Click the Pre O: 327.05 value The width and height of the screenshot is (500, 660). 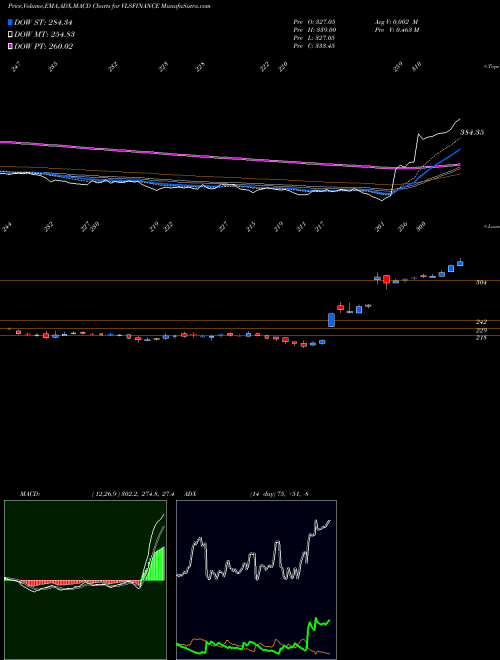[x=314, y=22]
